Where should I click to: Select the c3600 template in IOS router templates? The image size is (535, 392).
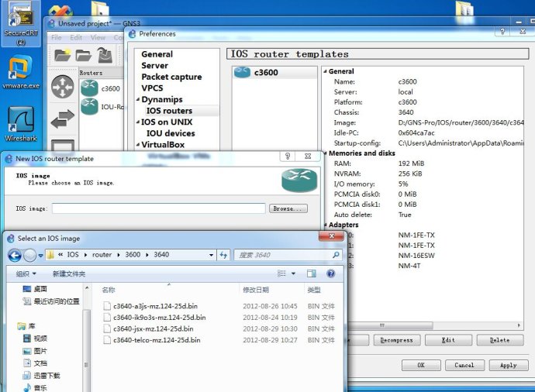point(274,72)
